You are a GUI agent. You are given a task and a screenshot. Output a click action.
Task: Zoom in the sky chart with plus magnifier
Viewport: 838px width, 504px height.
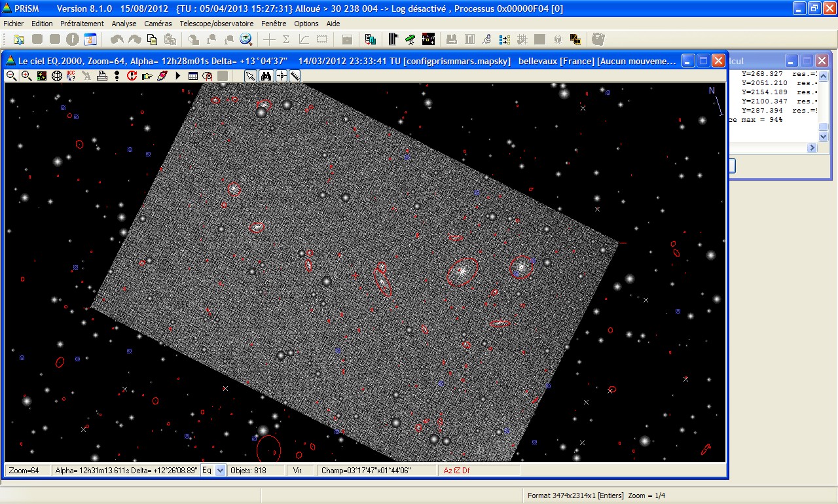click(27, 76)
